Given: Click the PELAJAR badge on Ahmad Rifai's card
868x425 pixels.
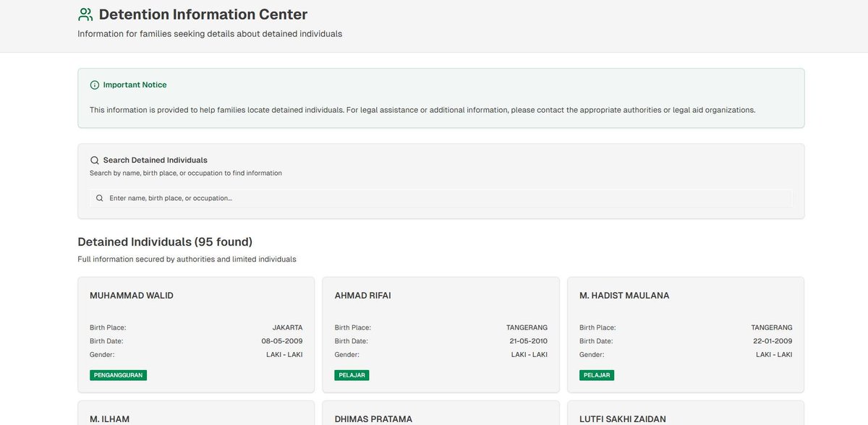Looking at the screenshot, I should click(352, 375).
